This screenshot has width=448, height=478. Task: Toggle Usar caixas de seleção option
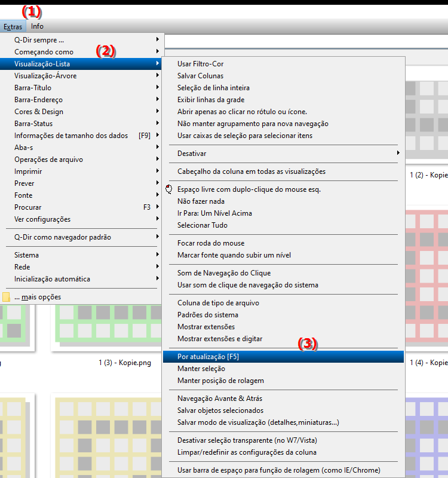pyautogui.click(x=283, y=136)
